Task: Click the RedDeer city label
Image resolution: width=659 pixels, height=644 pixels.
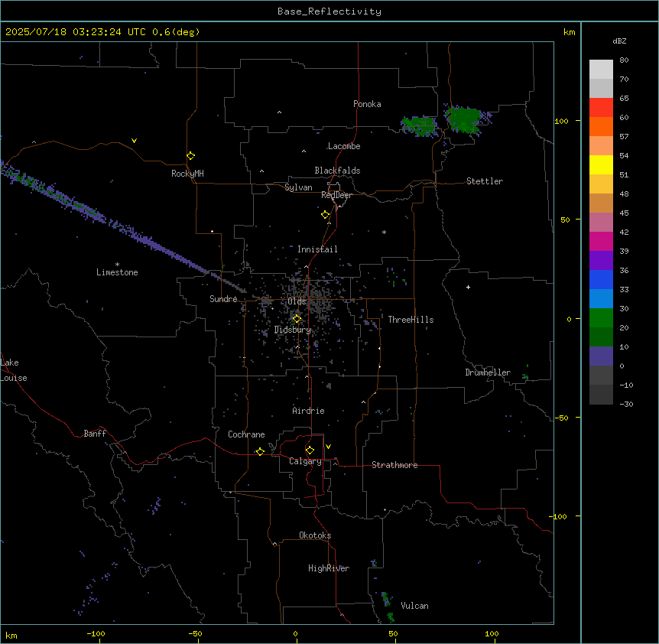Action: point(336,195)
